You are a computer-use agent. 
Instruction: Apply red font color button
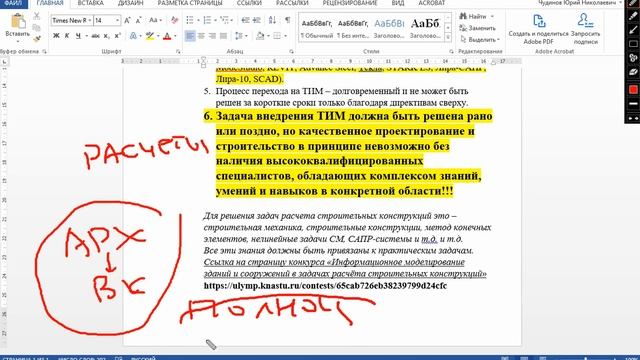tap(167, 36)
